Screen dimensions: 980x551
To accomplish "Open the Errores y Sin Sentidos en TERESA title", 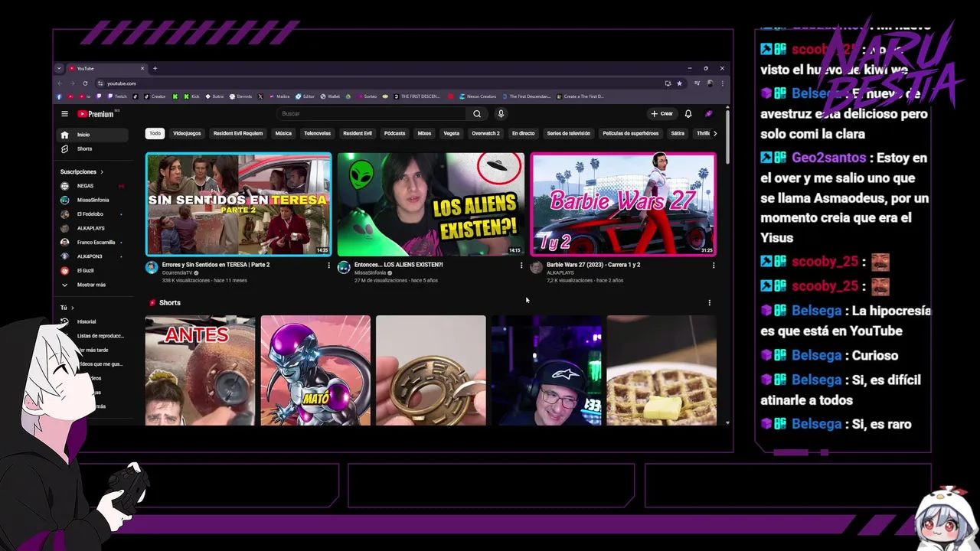I will [216, 265].
